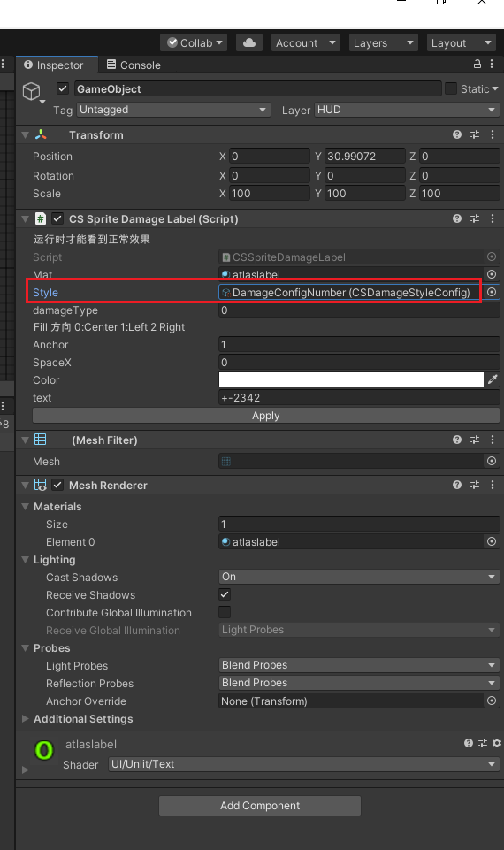Viewport: 504px width, 850px height.
Task: Click the damageType value field
Action: pyautogui.click(x=359, y=310)
